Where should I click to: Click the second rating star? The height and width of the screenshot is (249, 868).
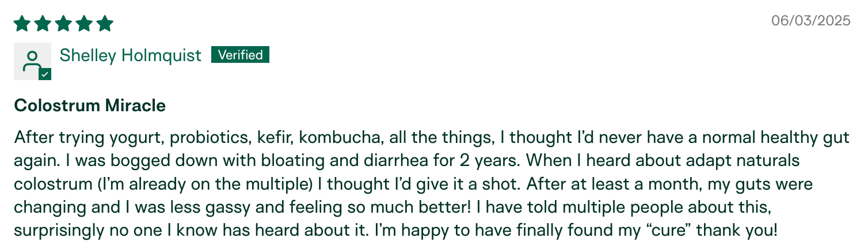[43, 24]
